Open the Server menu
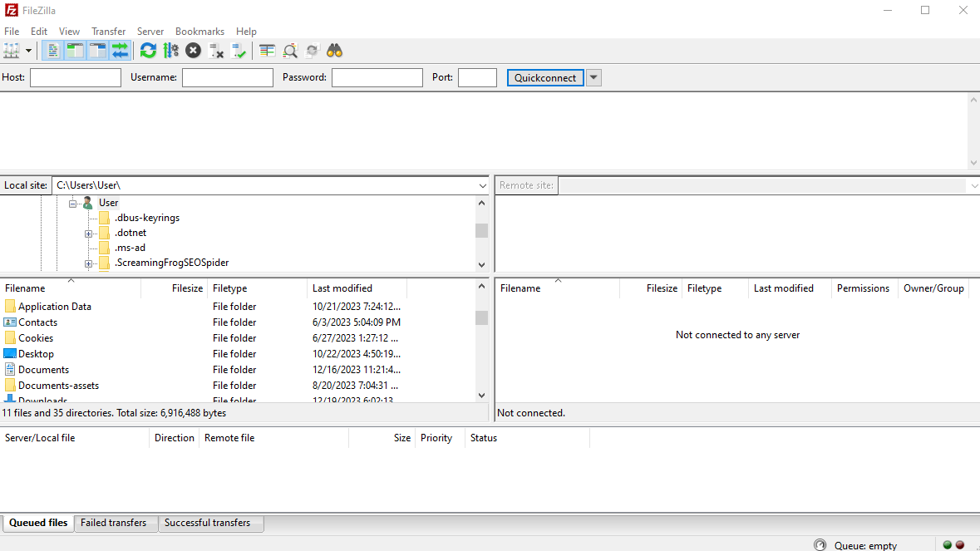This screenshot has width=980, height=551. click(150, 32)
